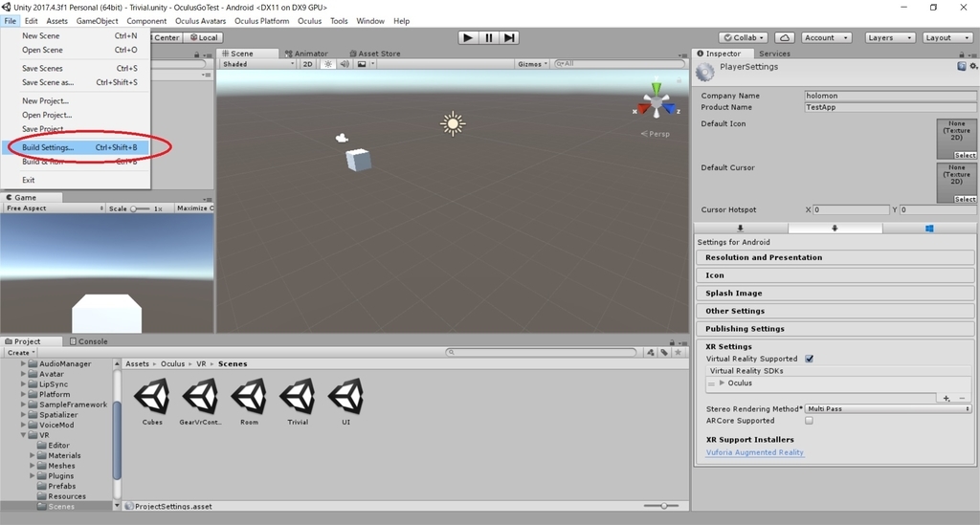Screen dimensions: 980x525
Task: Open Stereo Rendering Method dropdown
Action: 888,409
